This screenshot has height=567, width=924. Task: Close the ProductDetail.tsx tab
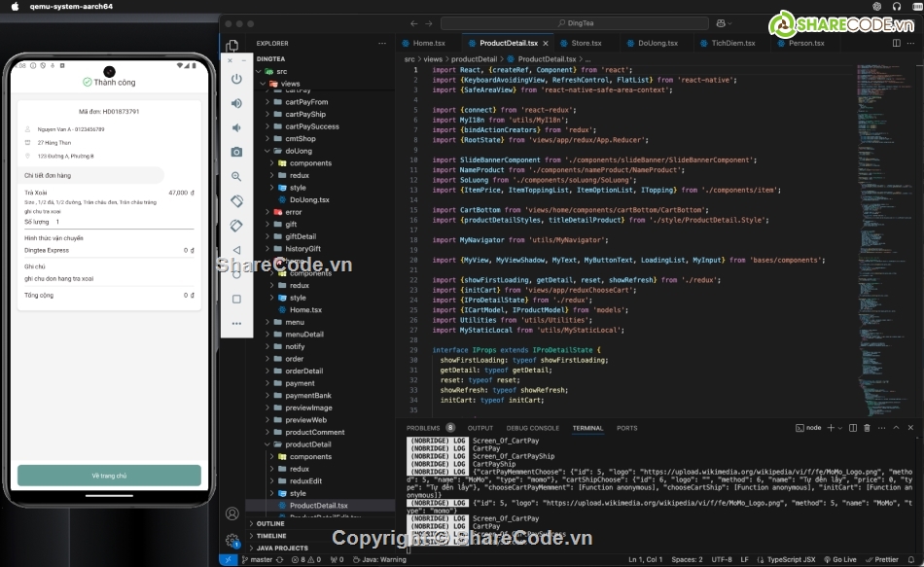546,43
